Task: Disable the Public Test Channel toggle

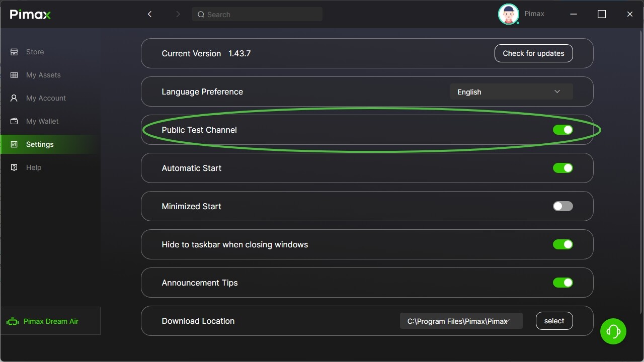Action: (x=562, y=130)
